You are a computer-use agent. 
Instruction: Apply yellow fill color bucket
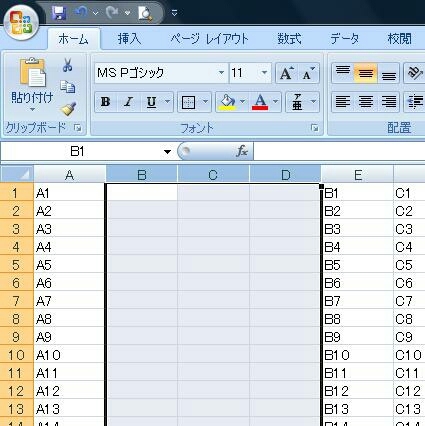tap(227, 102)
